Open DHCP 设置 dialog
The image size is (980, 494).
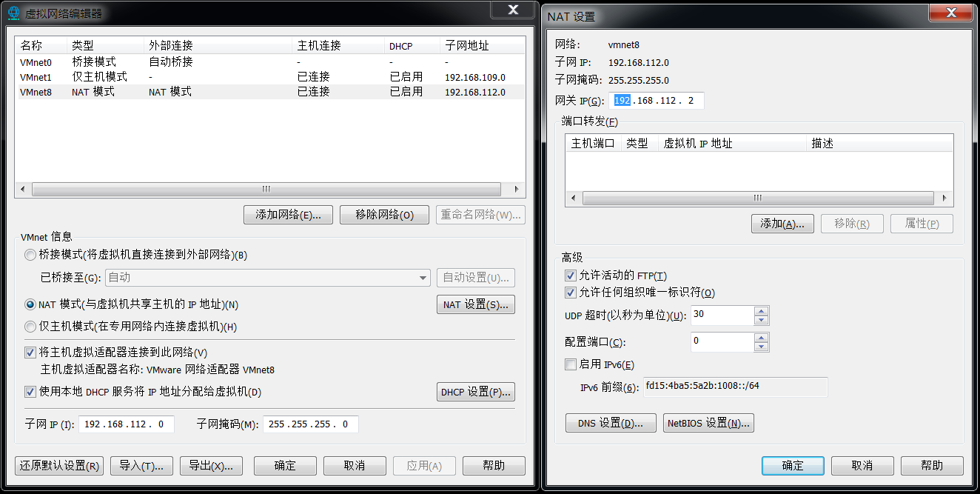point(475,392)
